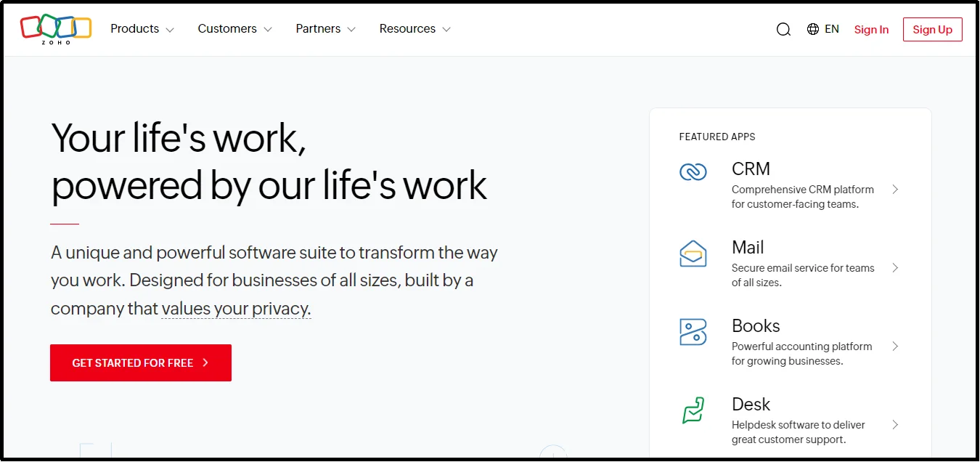
Task: Open the Books app title
Action: (x=756, y=325)
